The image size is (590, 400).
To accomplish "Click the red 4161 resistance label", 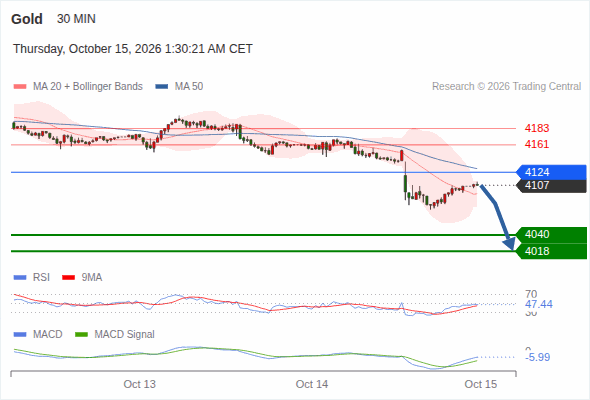I will [x=537, y=144].
